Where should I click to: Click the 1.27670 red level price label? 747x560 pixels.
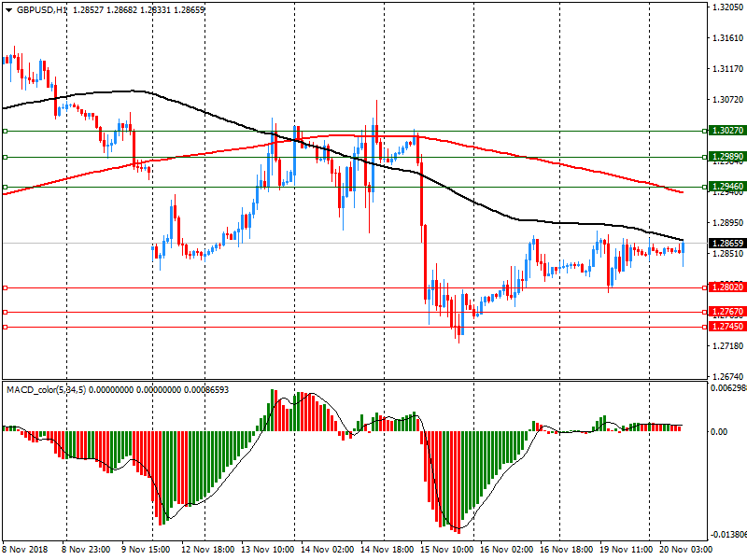point(727,312)
